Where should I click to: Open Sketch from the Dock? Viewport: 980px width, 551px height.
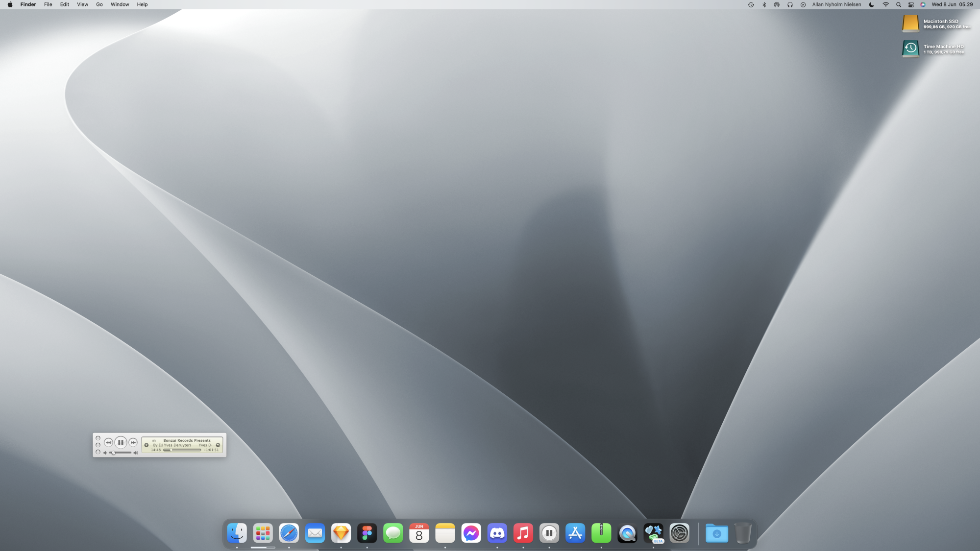click(341, 533)
